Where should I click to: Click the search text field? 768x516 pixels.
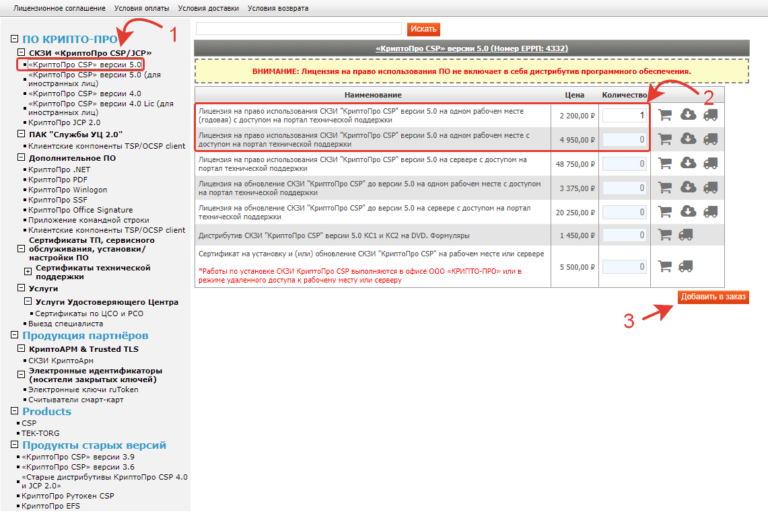[x=299, y=29]
